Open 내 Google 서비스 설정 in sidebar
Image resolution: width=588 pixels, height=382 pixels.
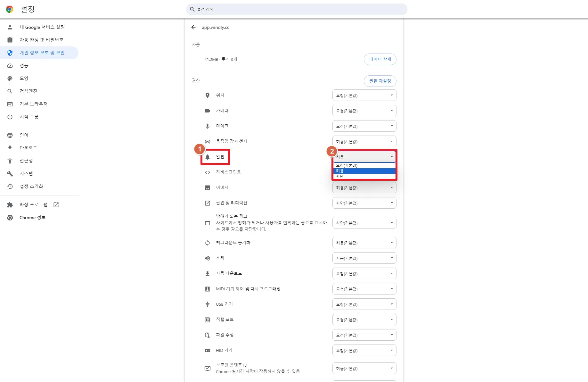[39, 27]
